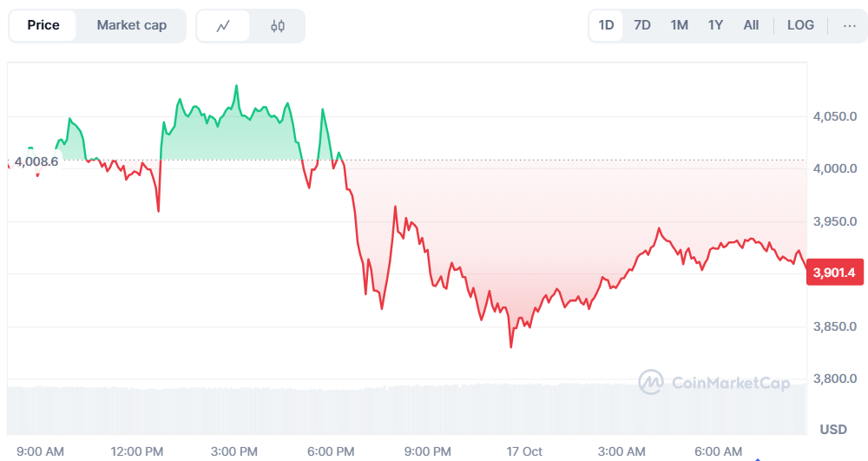Switch to Market cap tab
Viewport: 868px width, 461px height.
131,26
